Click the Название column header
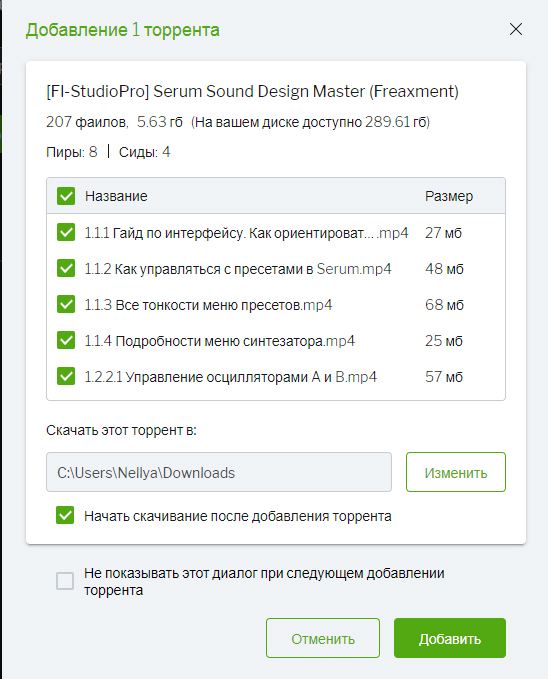Screen dimensions: 548x679 (116, 196)
